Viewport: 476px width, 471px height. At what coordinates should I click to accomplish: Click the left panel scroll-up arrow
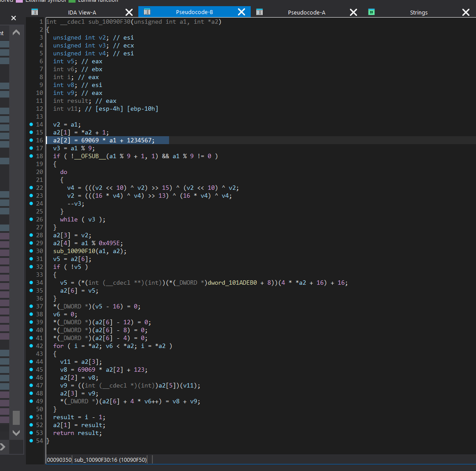[x=16, y=33]
